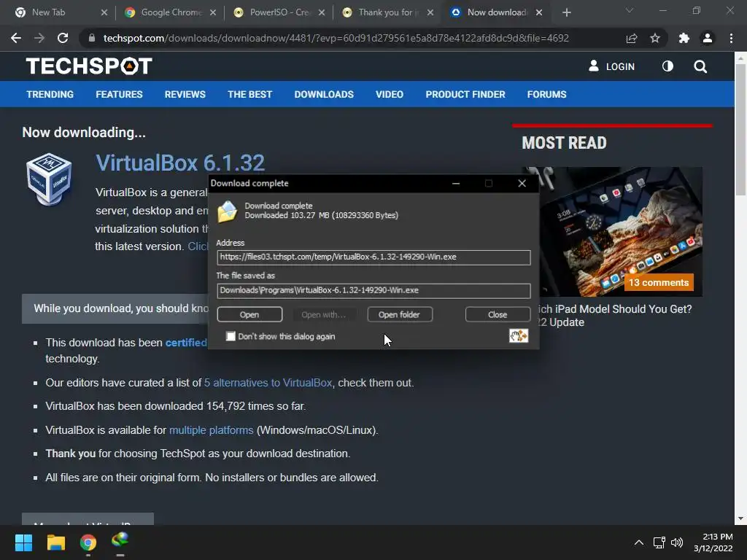Click scrollbar down arrow

coord(740,518)
